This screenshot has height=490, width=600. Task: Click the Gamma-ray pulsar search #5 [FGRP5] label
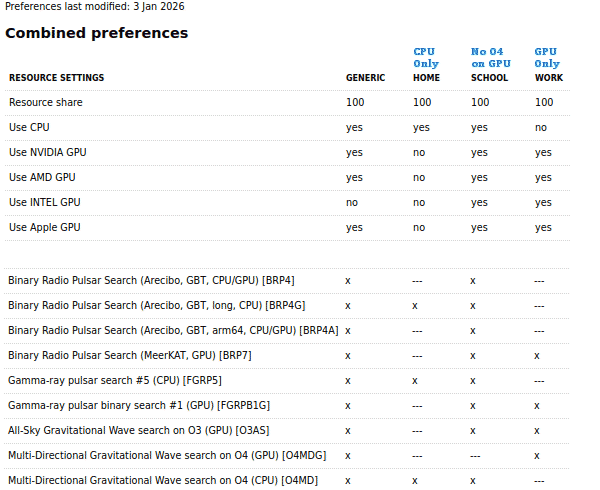click(114, 381)
